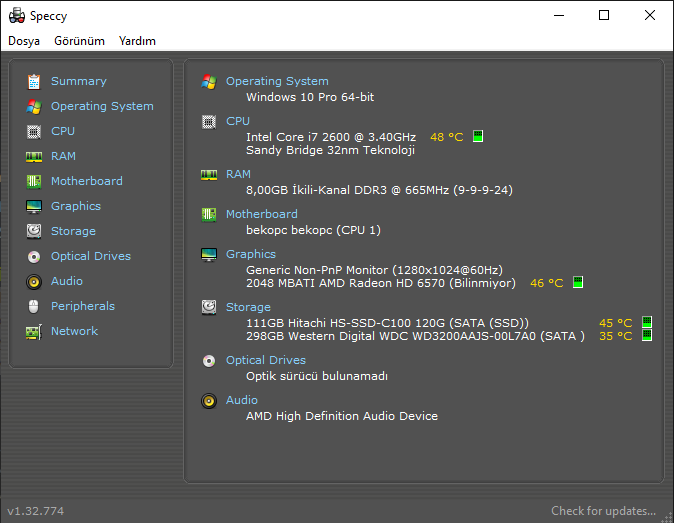
Task: Click the Radeon graphics temperature indicator
Action: (x=578, y=283)
